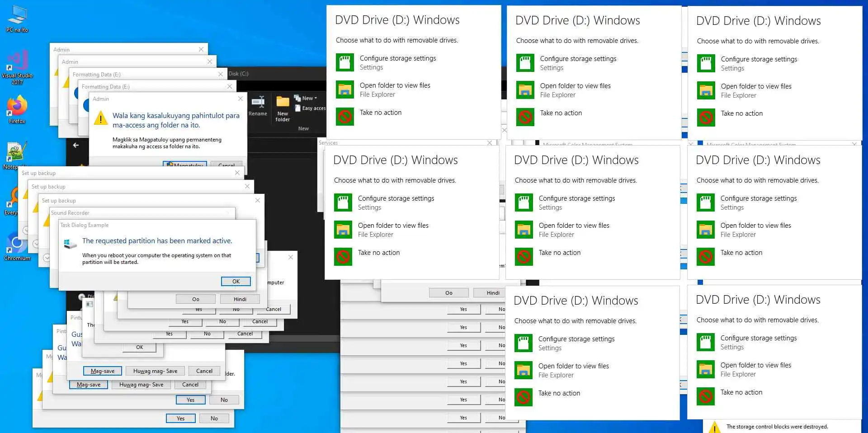Image resolution: width=868 pixels, height=433 pixels.
Task: Click the storage card icon in the DVD notification beside File Explorer's ribbon
Action: point(345,63)
